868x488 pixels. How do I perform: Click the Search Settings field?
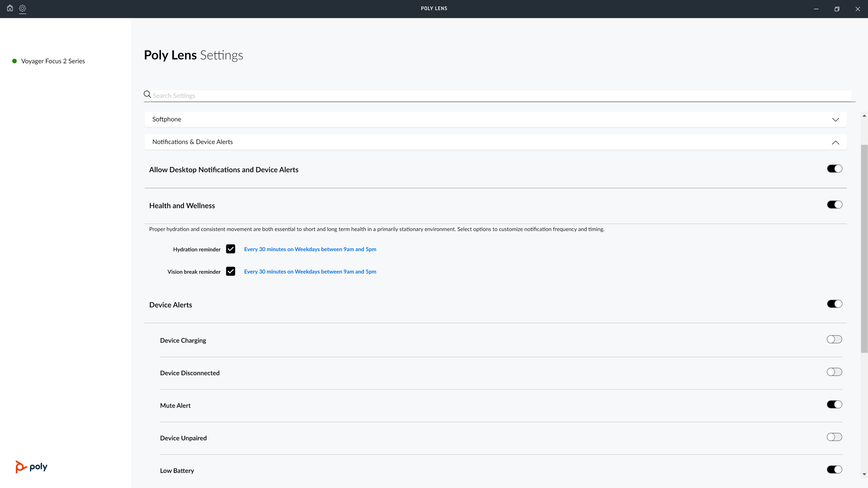click(x=499, y=96)
